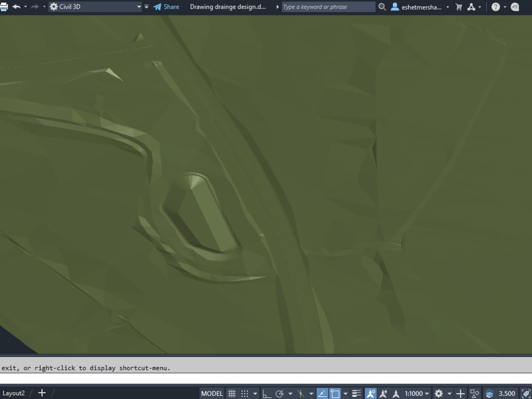Screen dimensions: 532x399
Task: Toggle 2D object snap
Action: 335,394
